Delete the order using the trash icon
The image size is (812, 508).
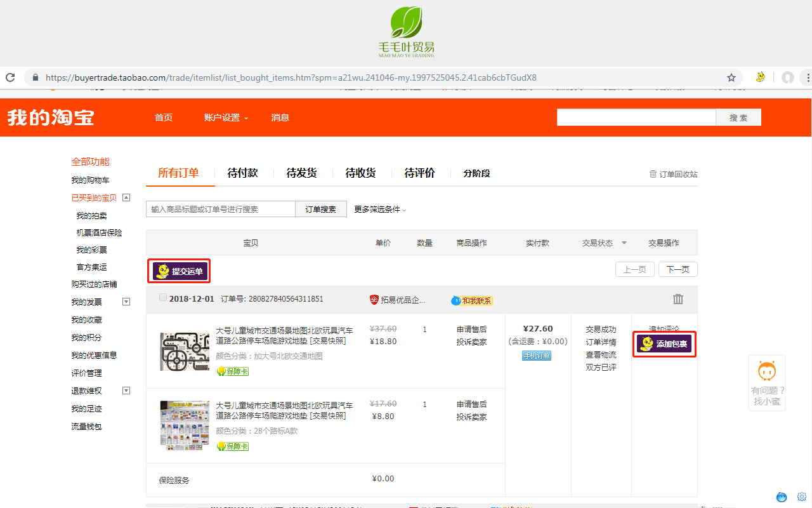click(678, 299)
